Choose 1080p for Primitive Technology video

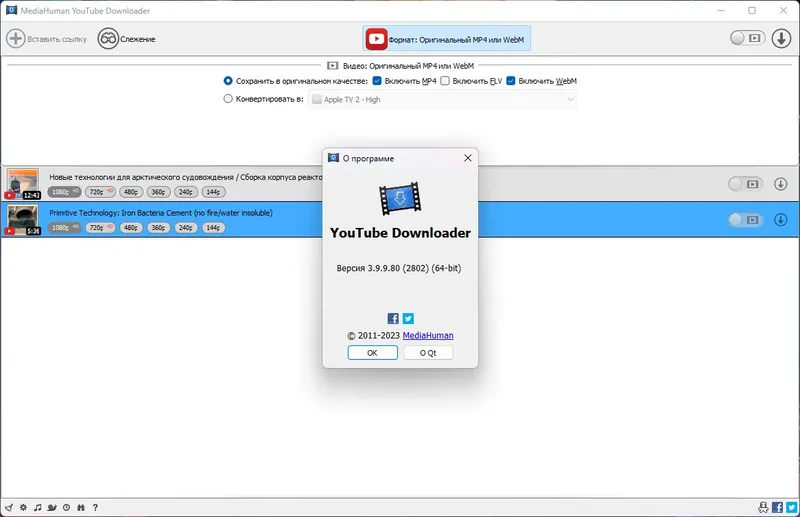pyautogui.click(x=64, y=228)
